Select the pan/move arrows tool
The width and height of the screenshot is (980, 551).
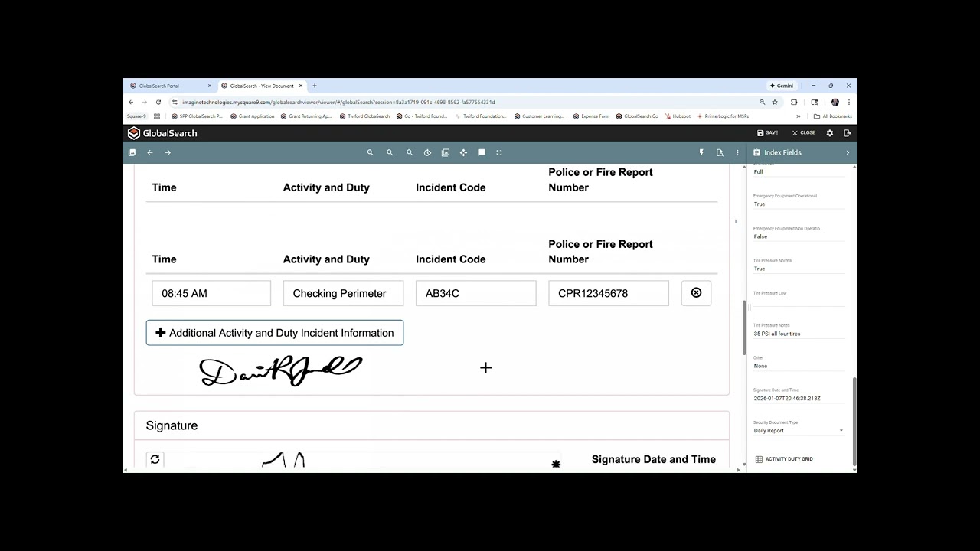[463, 152]
